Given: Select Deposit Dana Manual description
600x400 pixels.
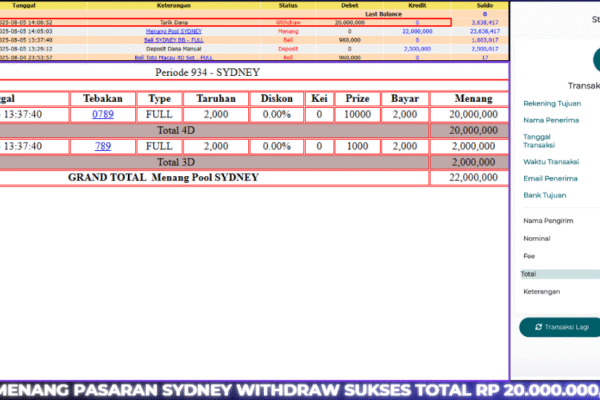Looking at the screenshot, I should [x=174, y=49].
